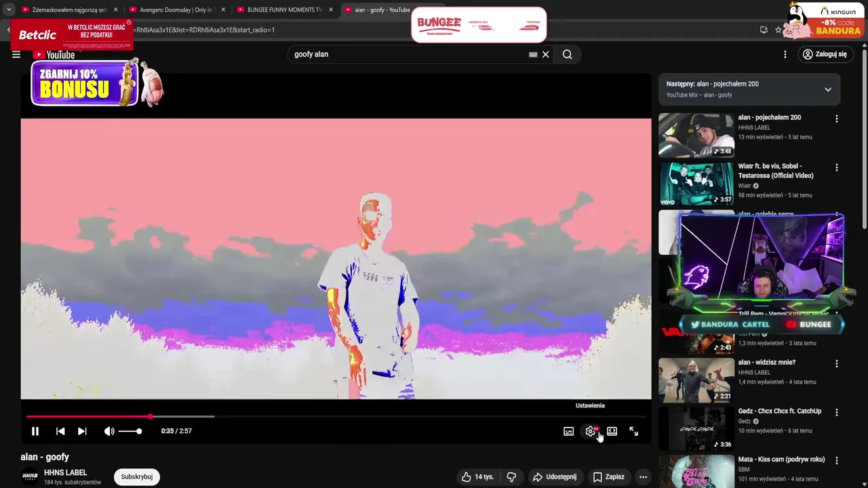Open Wiatr Testarossa video thumbnail
Screen dimensions: 868x488
point(696,184)
